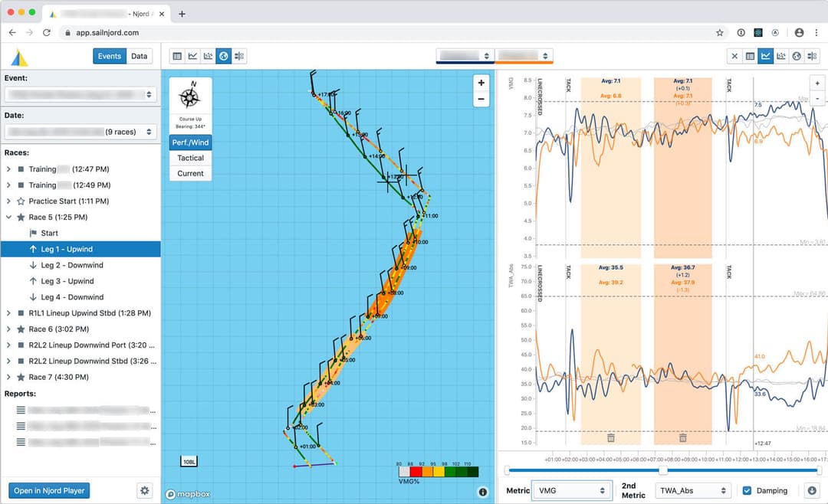This screenshot has height=504, width=828.
Task: Open the Metric dropdown set to VMG
Action: coord(572,490)
